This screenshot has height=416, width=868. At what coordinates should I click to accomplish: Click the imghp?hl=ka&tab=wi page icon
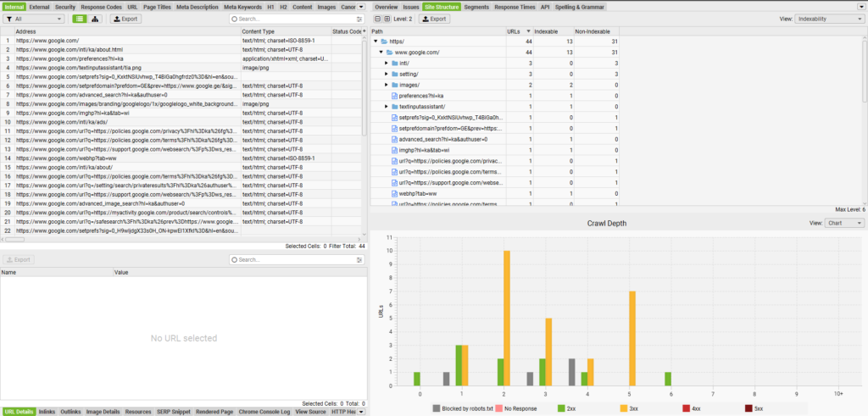394,150
